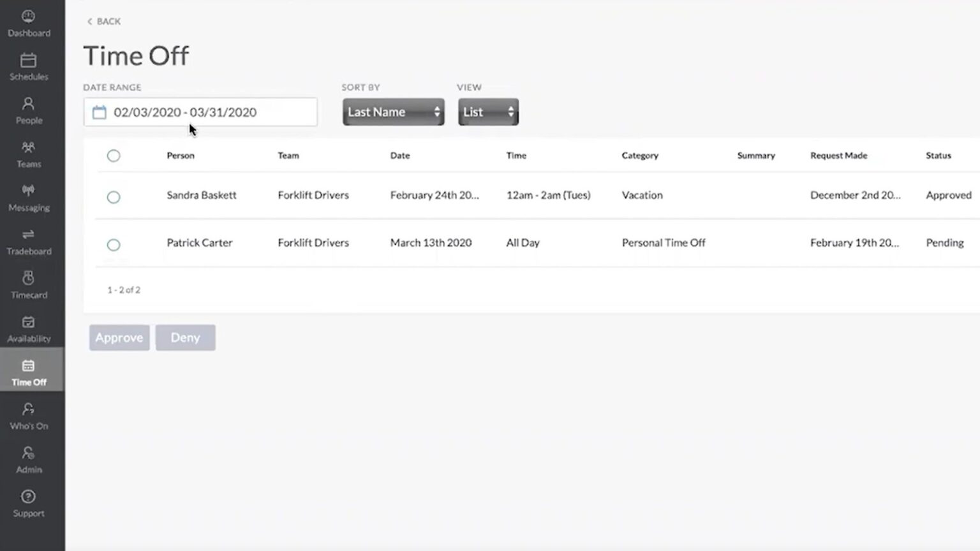The width and height of the screenshot is (980, 551).
Task: Open the Dashboard sidebar icon
Action: [28, 17]
